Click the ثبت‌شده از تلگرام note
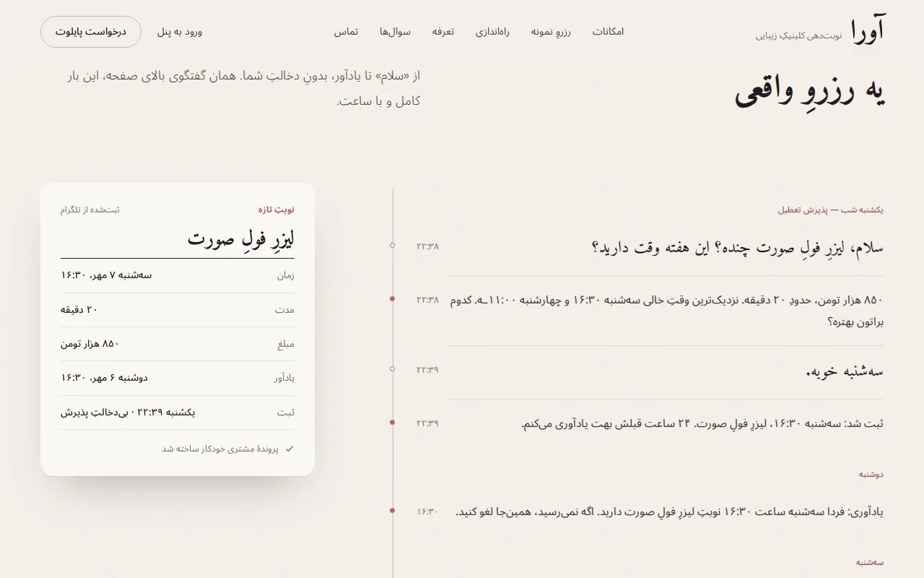Screen dimensions: 924x578 pos(90,210)
